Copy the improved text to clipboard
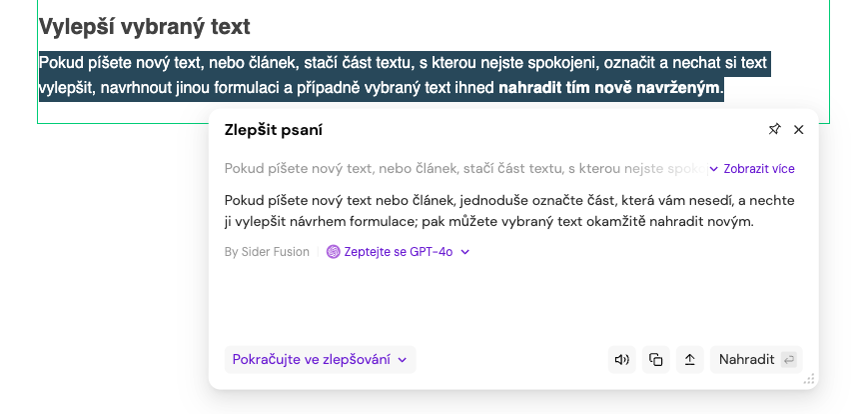 pyautogui.click(x=656, y=360)
